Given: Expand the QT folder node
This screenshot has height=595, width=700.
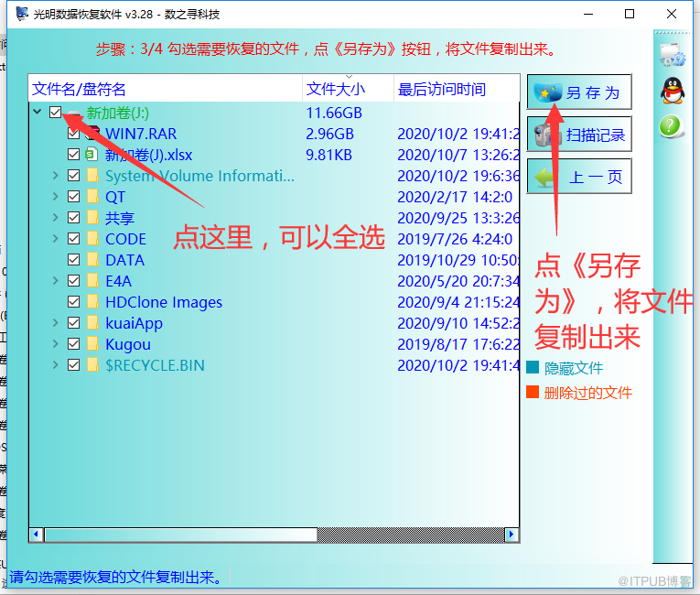Looking at the screenshot, I should [x=55, y=197].
